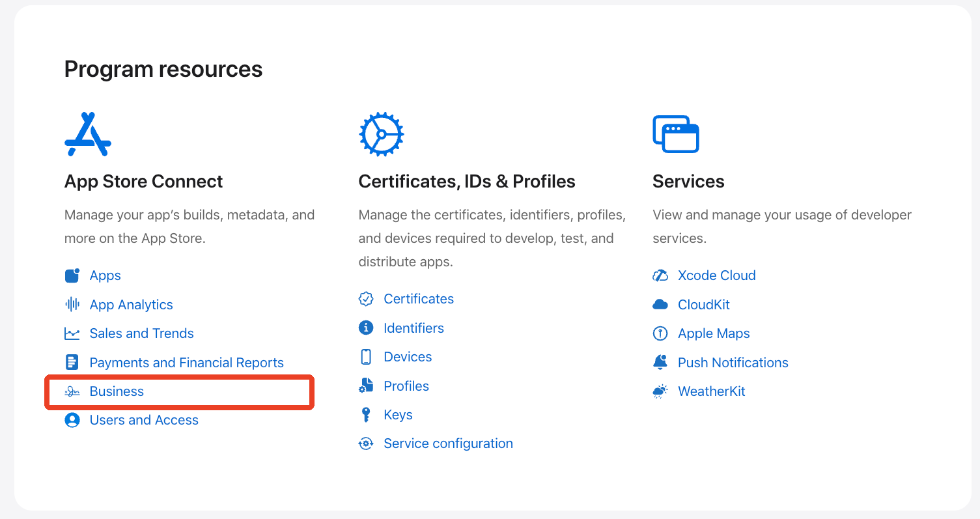This screenshot has height=519, width=980.
Task: Open Users and Access
Action: pyautogui.click(x=144, y=420)
